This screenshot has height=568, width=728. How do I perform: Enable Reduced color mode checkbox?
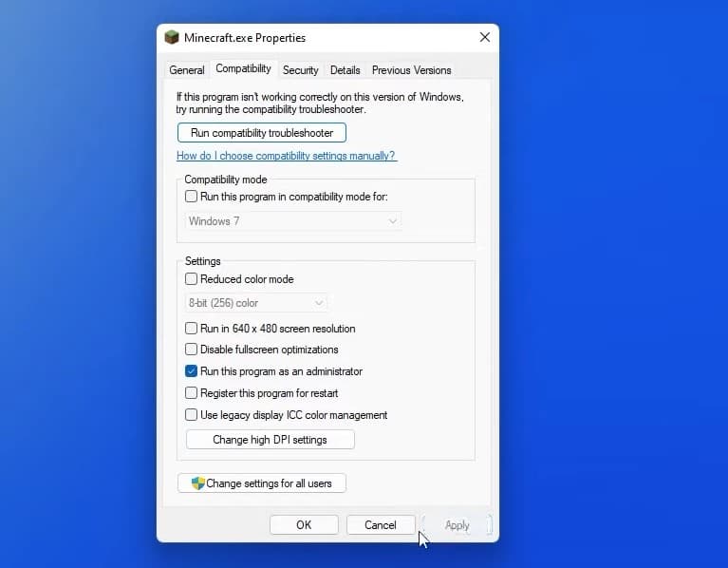[x=191, y=278]
